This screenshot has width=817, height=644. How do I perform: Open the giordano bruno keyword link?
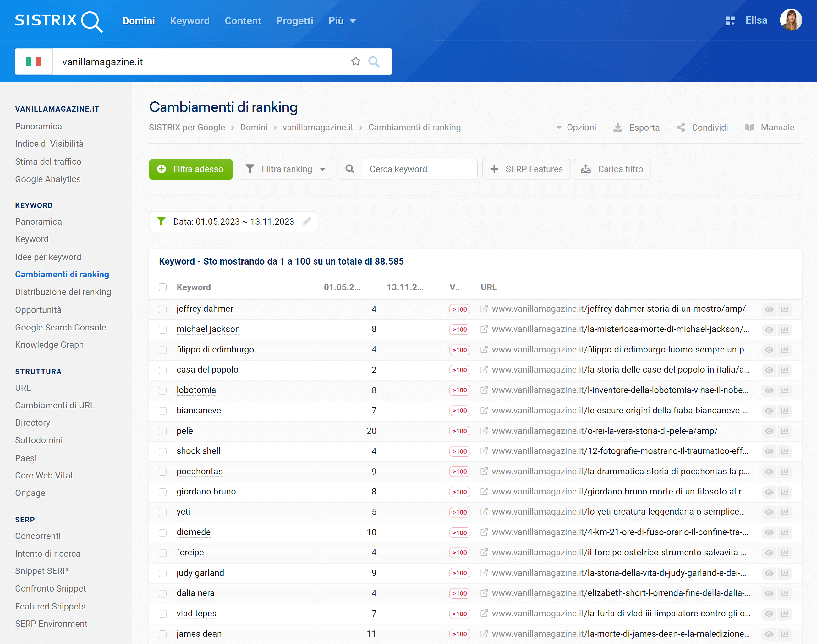click(x=206, y=491)
